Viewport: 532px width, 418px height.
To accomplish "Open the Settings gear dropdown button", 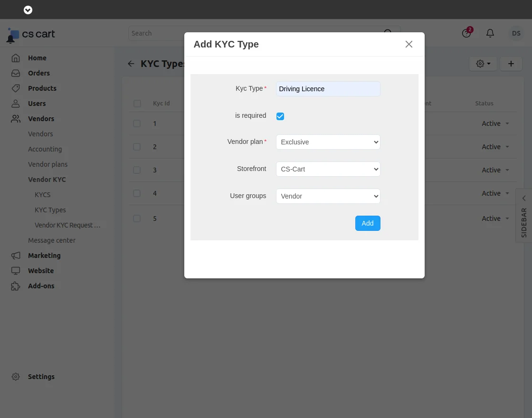I will point(483,63).
